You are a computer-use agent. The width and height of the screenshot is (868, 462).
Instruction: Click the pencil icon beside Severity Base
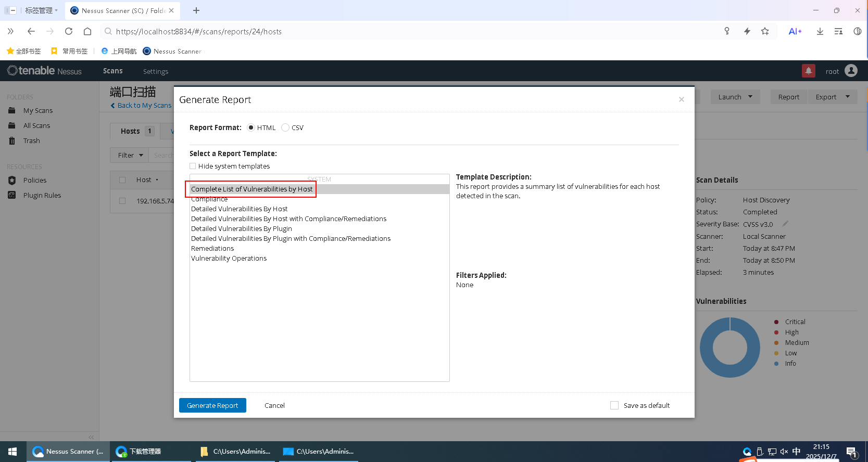coord(785,224)
